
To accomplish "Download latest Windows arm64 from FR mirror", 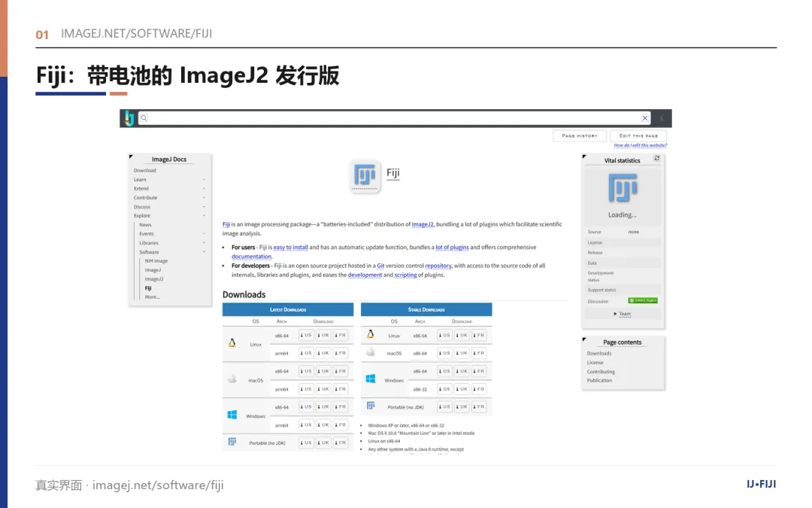I will click(x=341, y=424).
